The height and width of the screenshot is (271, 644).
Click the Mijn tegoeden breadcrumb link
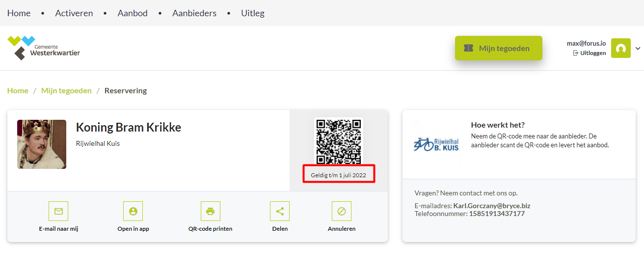click(66, 90)
